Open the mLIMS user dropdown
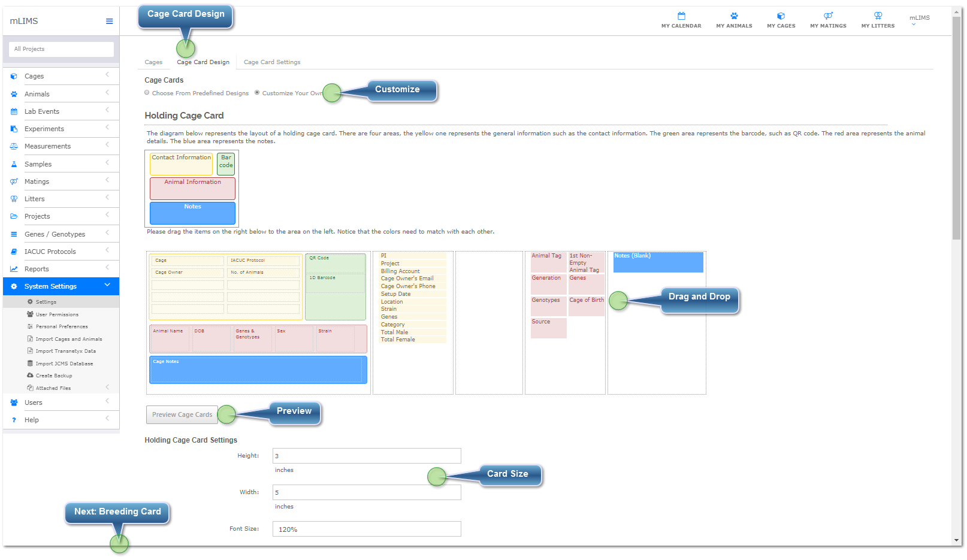 [x=919, y=20]
